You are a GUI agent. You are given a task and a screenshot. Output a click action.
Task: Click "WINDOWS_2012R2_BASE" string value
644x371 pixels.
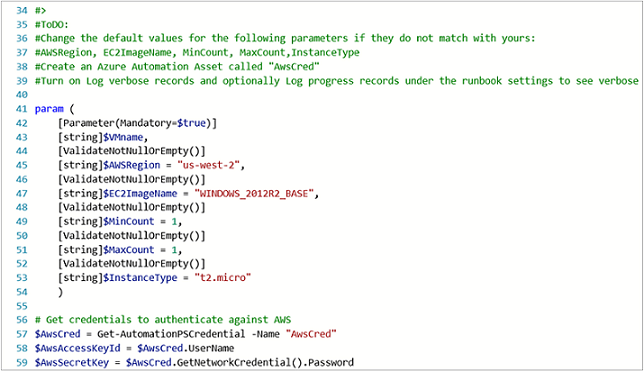(254, 194)
